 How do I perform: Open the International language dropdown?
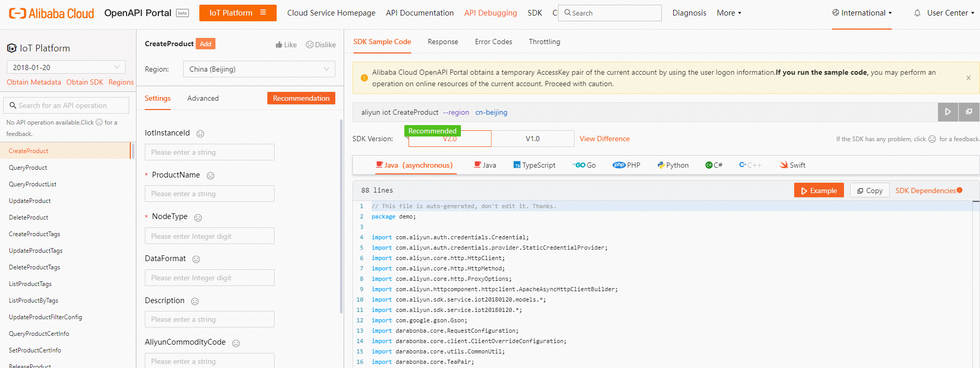click(862, 13)
